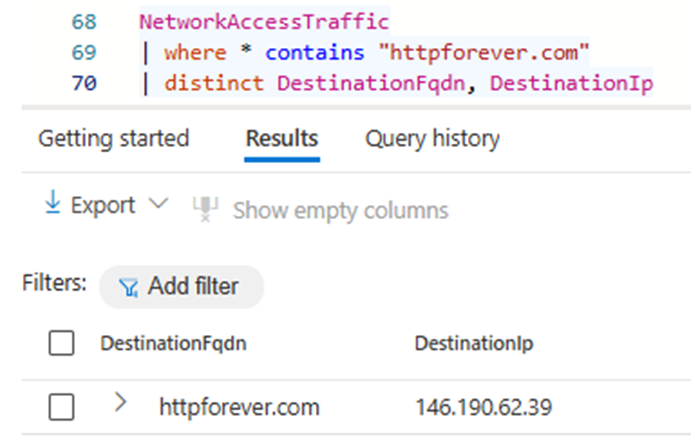Click the Show empty columns button
The width and height of the screenshot is (691, 444).
click(340, 210)
